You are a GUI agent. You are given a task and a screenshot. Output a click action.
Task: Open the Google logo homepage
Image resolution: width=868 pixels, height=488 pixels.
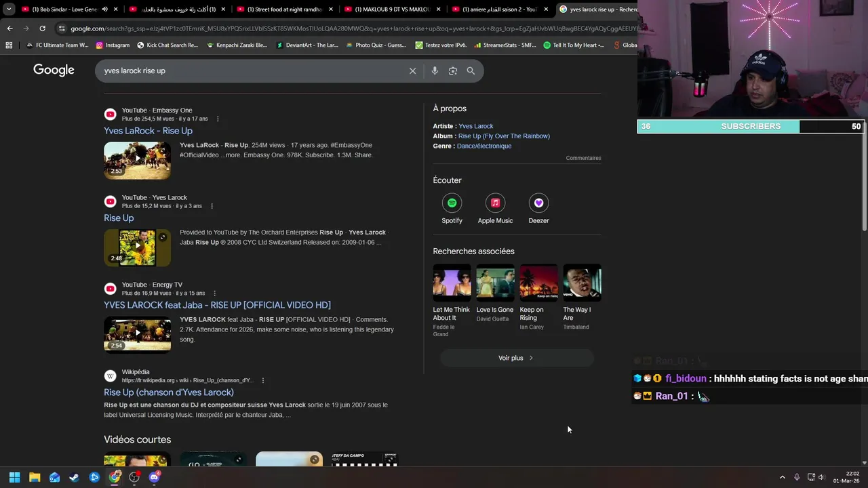(54, 70)
